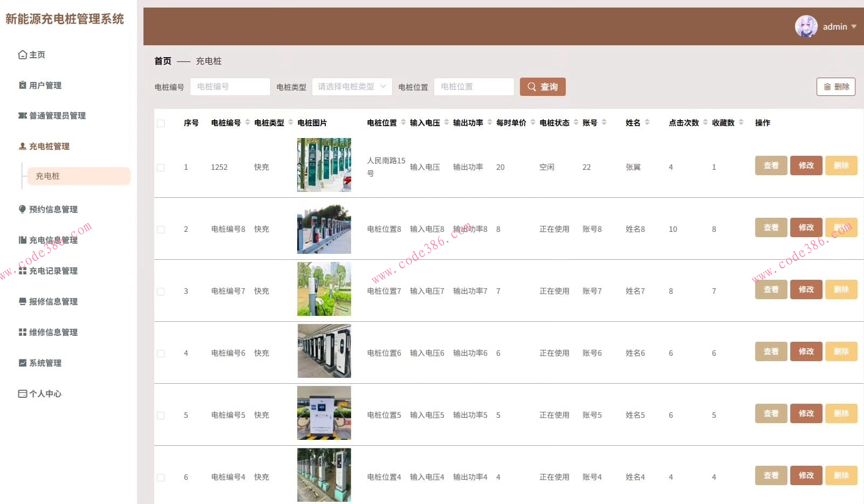The height and width of the screenshot is (504, 864).
Task: Click the 预约信息管理 sidebar icon
Action: click(22, 209)
